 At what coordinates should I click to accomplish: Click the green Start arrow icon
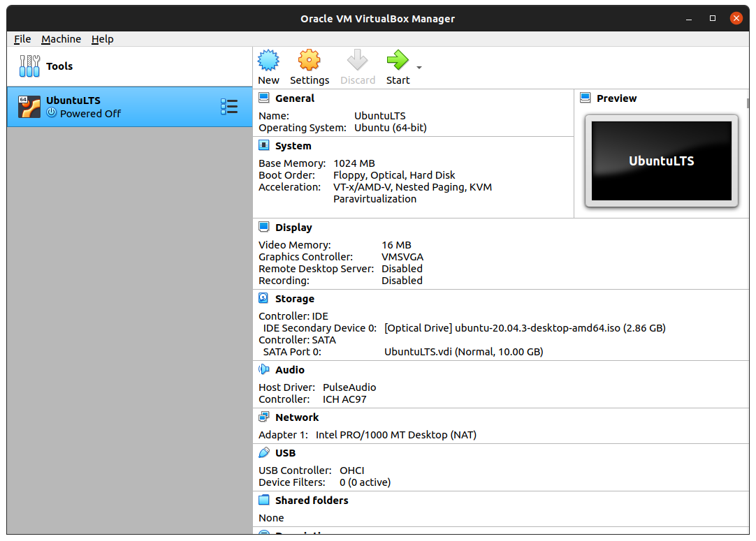point(398,61)
